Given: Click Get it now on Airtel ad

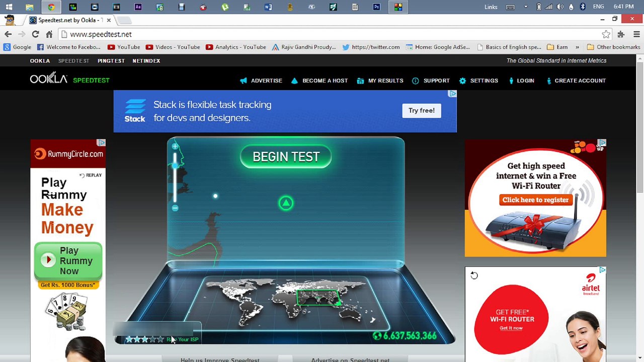Looking at the screenshot, I should pos(511,328).
